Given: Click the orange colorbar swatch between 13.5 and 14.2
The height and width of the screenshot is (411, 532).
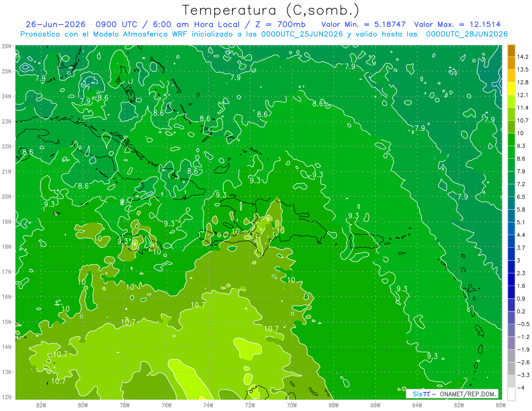Looking at the screenshot, I should coord(511,63).
